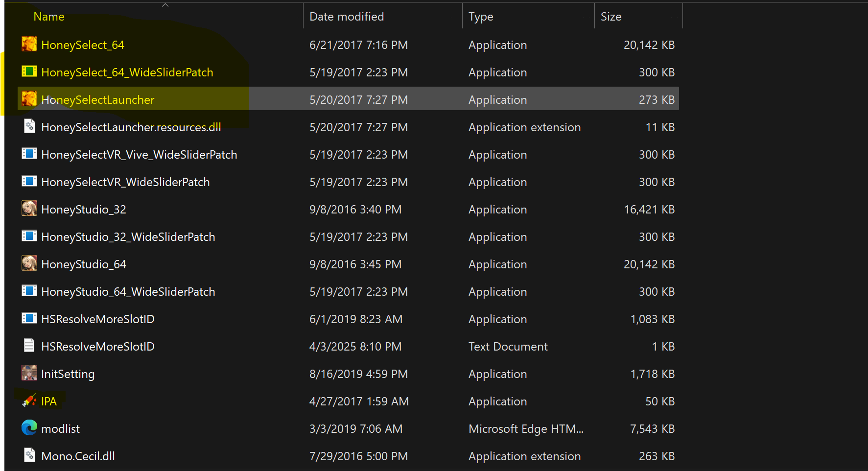The width and height of the screenshot is (868, 471).
Task: Click the 1,083 KB size cell
Action: click(x=653, y=319)
